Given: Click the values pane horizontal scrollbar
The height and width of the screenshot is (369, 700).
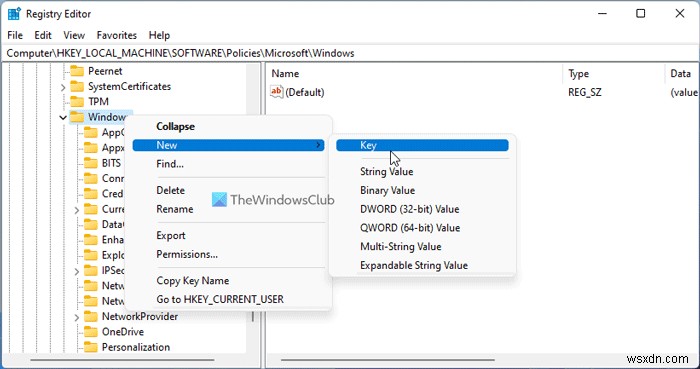Looking at the screenshot, I should 388,360.
